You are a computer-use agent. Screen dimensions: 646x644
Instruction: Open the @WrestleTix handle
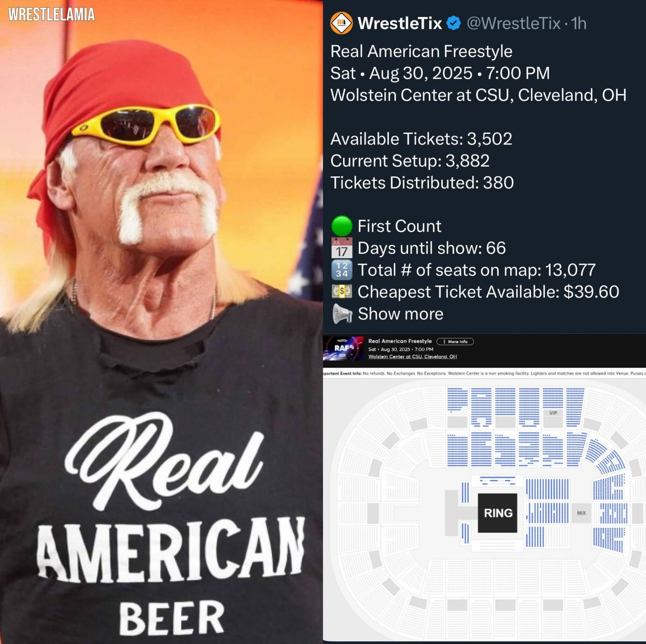(513, 23)
